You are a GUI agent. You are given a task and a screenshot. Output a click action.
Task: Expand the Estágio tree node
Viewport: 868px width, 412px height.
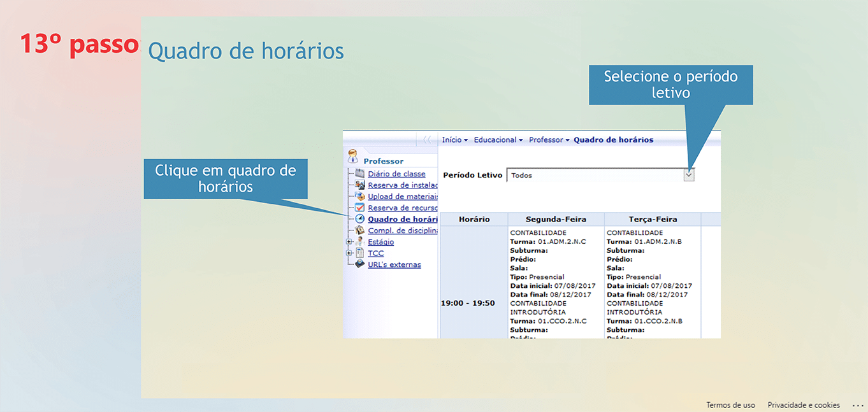click(x=349, y=242)
